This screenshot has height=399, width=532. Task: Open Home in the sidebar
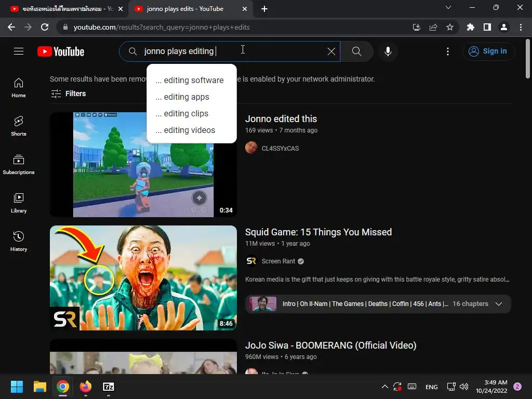click(x=19, y=88)
